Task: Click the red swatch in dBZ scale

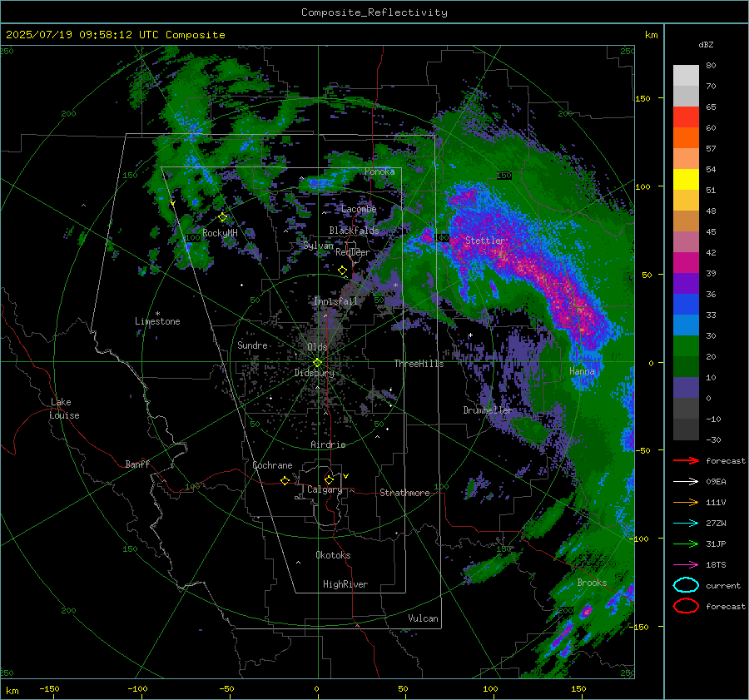Action: tap(686, 117)
